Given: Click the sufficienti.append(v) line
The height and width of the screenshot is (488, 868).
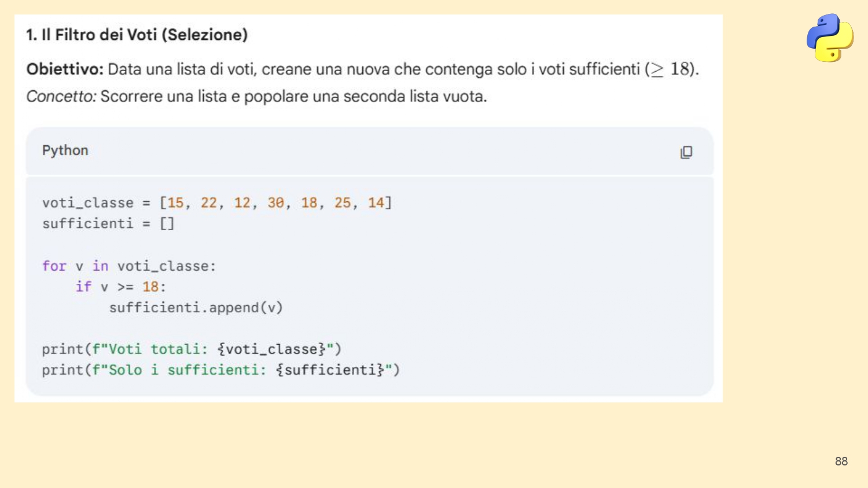Looking at the screenshot, I should [x=196, y=308].
